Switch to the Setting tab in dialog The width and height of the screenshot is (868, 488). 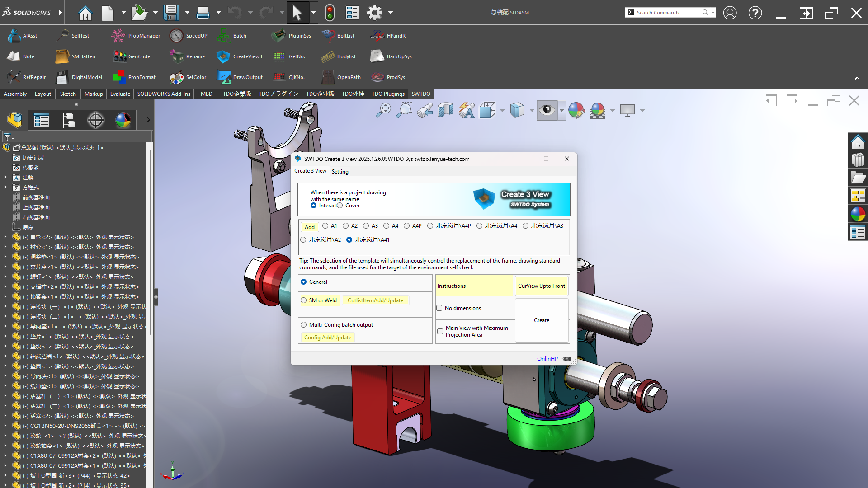[340, 172]
